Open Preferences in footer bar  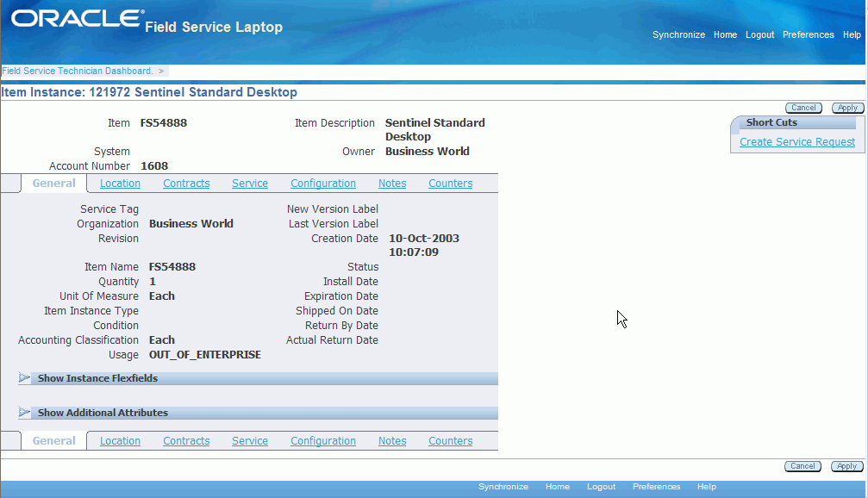point(657,487)
